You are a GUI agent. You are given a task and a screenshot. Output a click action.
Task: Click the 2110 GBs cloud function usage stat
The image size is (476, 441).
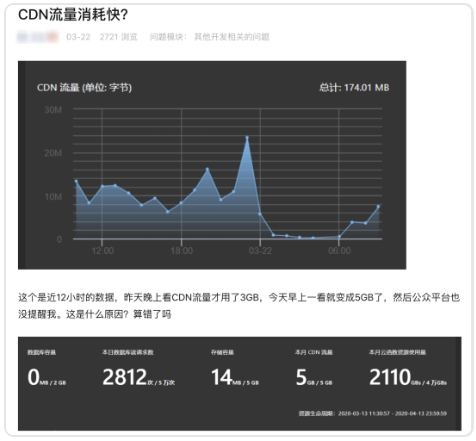(x=408, y=369)
